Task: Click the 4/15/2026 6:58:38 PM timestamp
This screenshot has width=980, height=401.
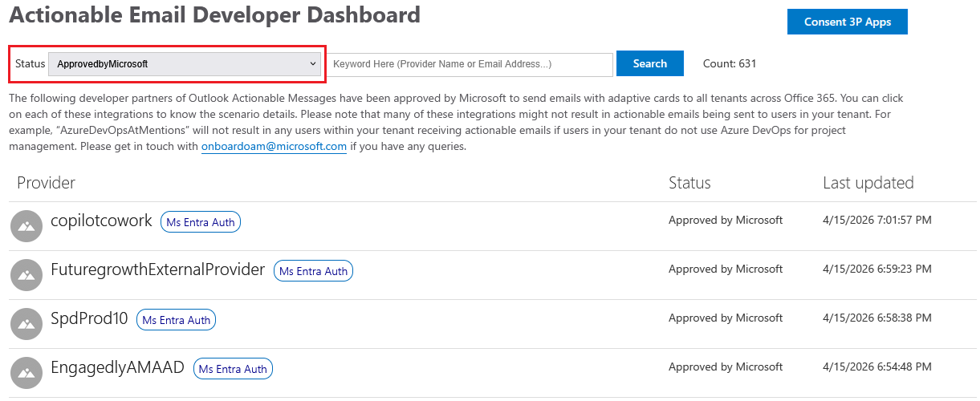Action: click(877, 318)
